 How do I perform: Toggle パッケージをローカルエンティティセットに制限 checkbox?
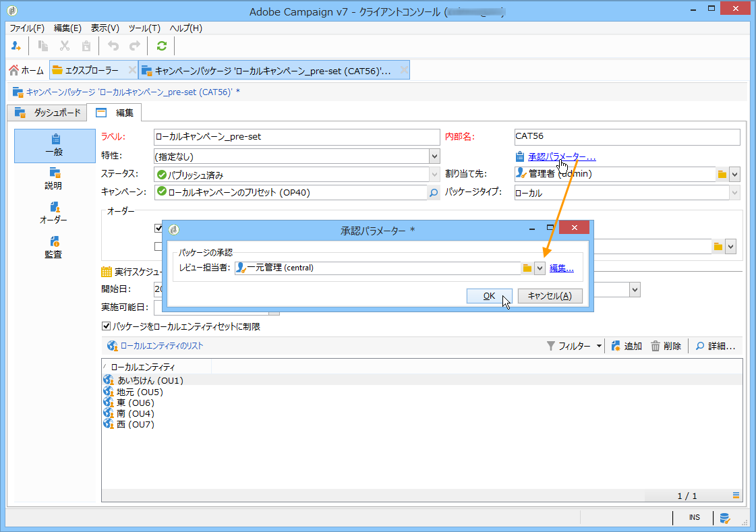[106, 326]
